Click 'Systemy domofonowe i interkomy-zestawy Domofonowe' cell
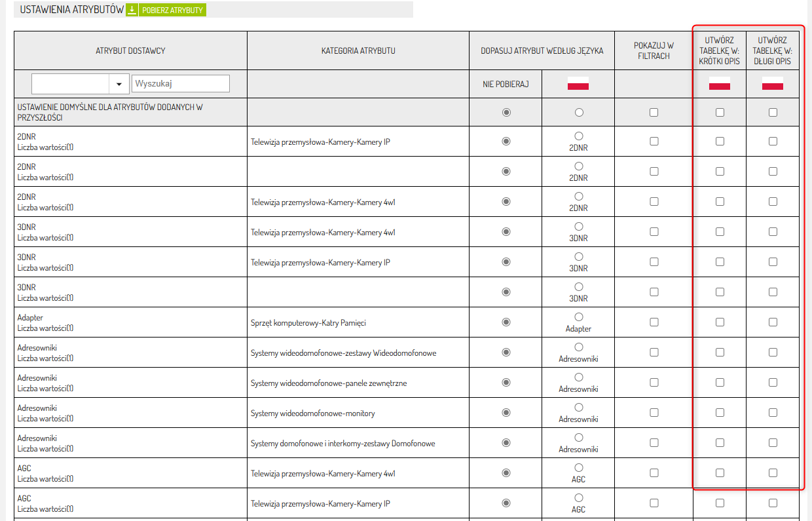Screen dimensions: 812x521 [x=358, y=443]
